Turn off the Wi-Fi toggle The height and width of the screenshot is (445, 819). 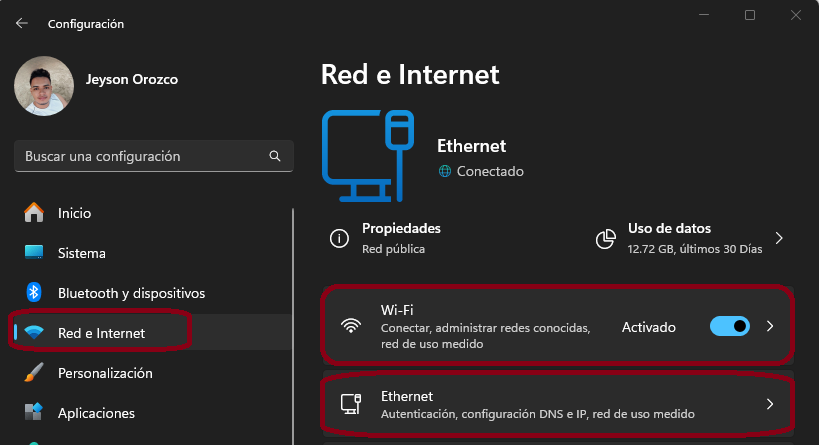click(x=729, y=326)
